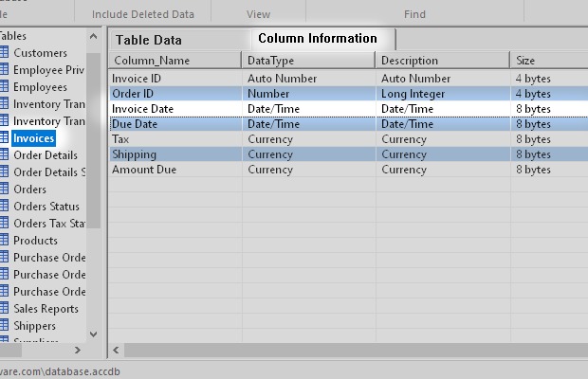Click the Products table icon
The width and height of the screenshot is (588, 379).
tap(4, 241)
